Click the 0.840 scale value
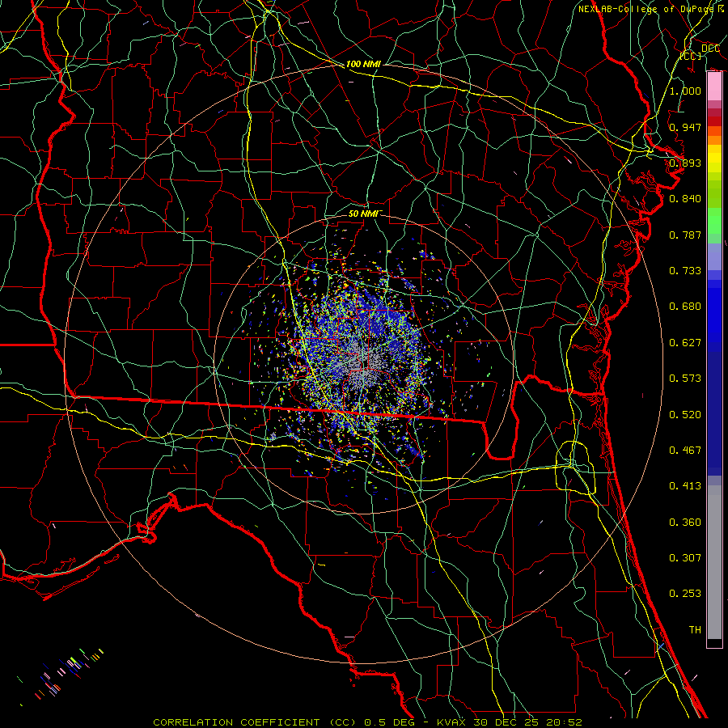Screen dimensions: 728x728 (685, 198)
